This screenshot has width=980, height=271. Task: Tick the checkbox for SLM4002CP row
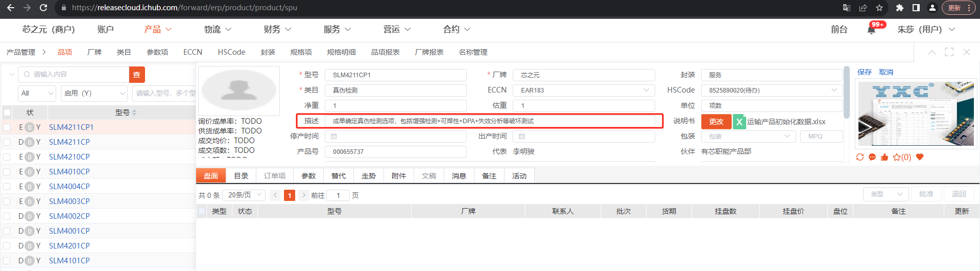pos(7,216)
